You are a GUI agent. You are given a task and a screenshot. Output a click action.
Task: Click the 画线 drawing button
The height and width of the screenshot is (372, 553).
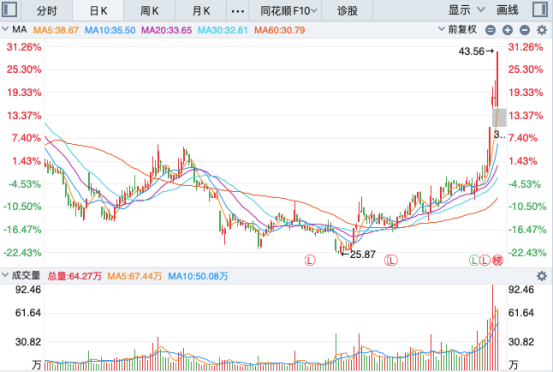click(x=508, y=11)
